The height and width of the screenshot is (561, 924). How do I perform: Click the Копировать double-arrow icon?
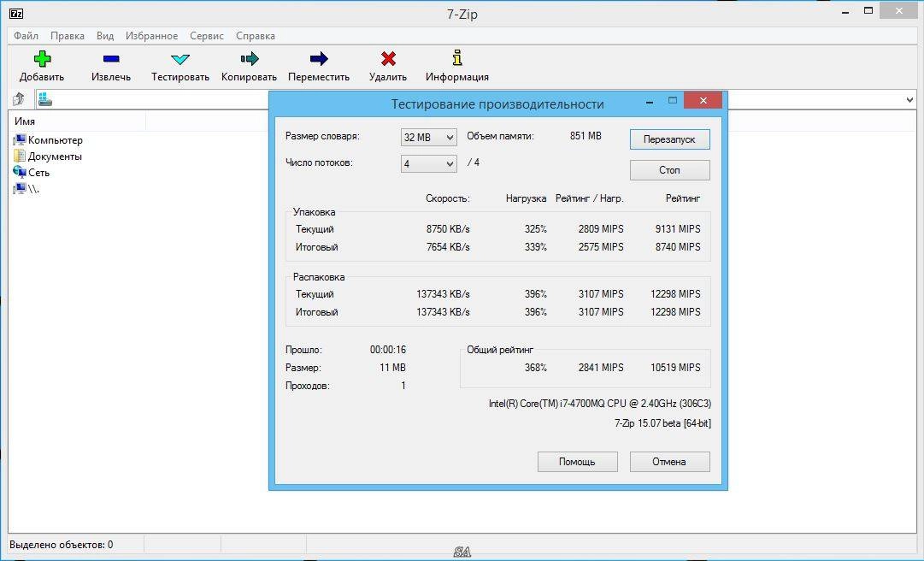tap(250, 58)
